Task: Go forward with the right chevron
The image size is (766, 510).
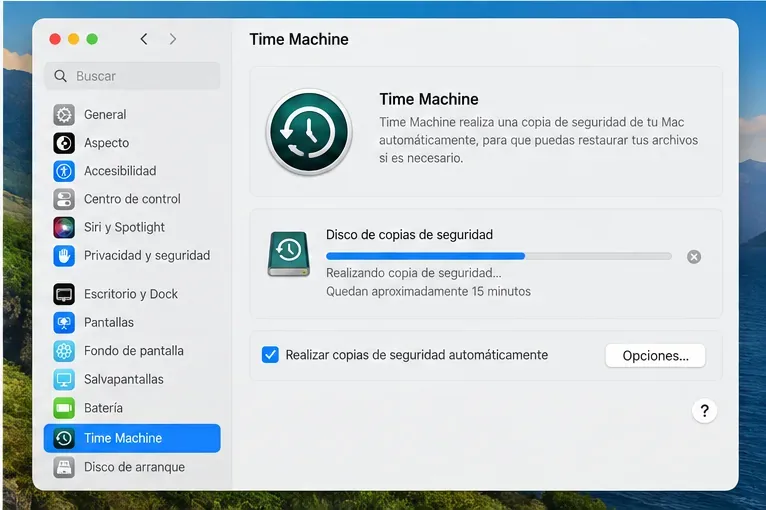Action: [172, 39]
